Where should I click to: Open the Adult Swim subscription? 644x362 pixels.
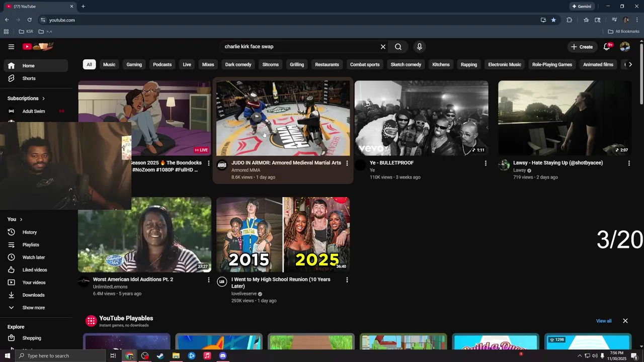click(35, 111)
